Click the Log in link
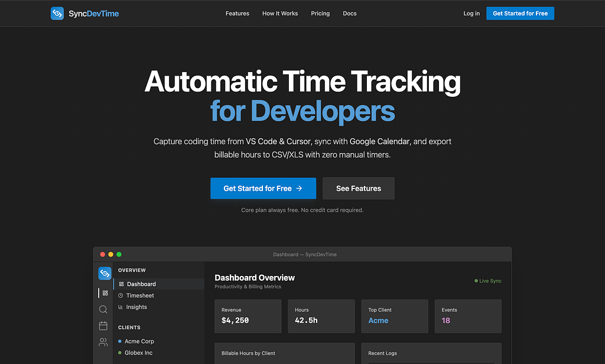The height and width of the screenshot is (364, 605). (x=471, y=14)
